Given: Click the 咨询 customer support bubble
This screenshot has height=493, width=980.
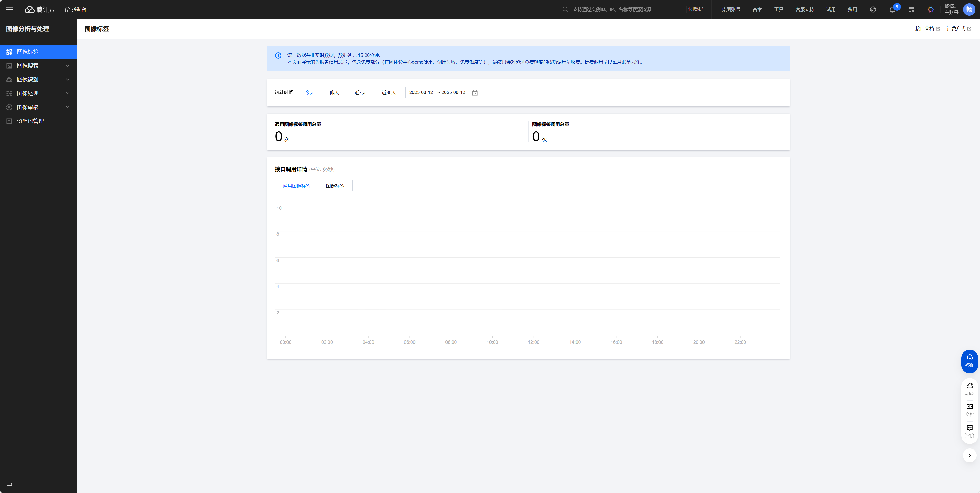Looking at the screenshot, I should [x=969, y=361].
